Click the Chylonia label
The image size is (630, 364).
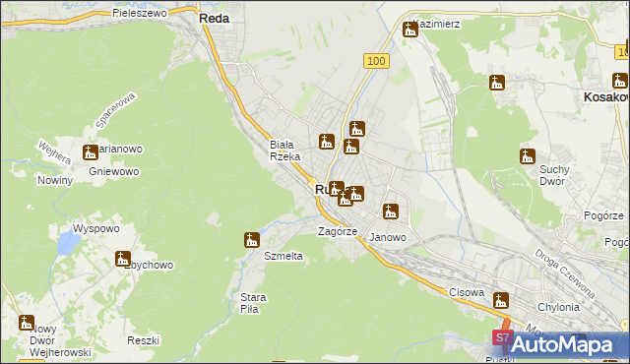tap(558, 307)
